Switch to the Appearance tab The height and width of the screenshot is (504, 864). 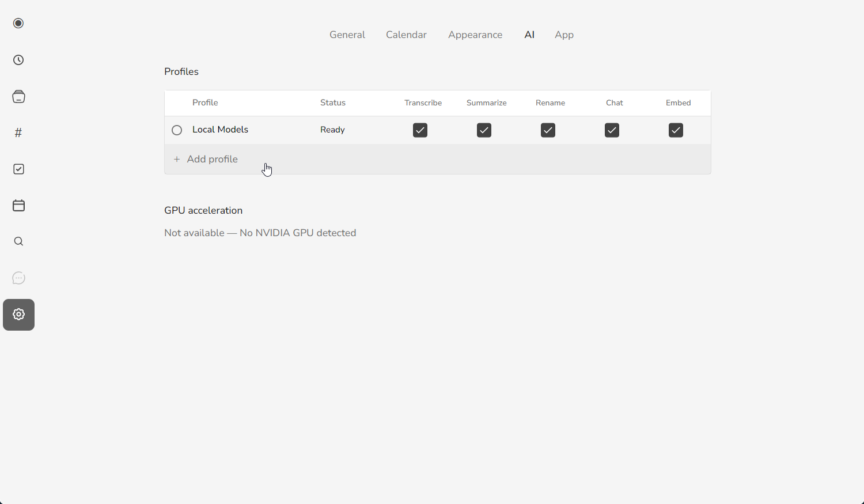click(475, 35)
